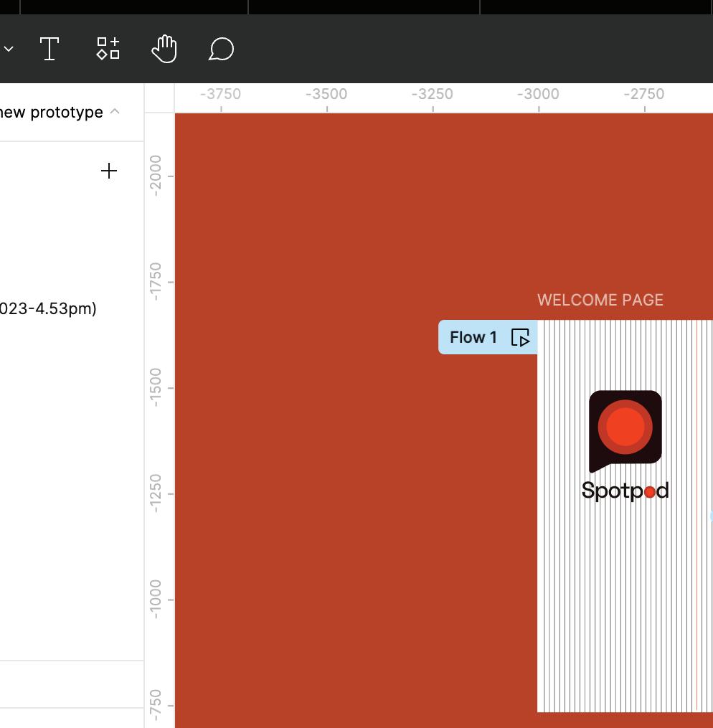Collapse the pages list chevron next to 'new prototype'
This screenshot has width=713, height=728.
115,111
